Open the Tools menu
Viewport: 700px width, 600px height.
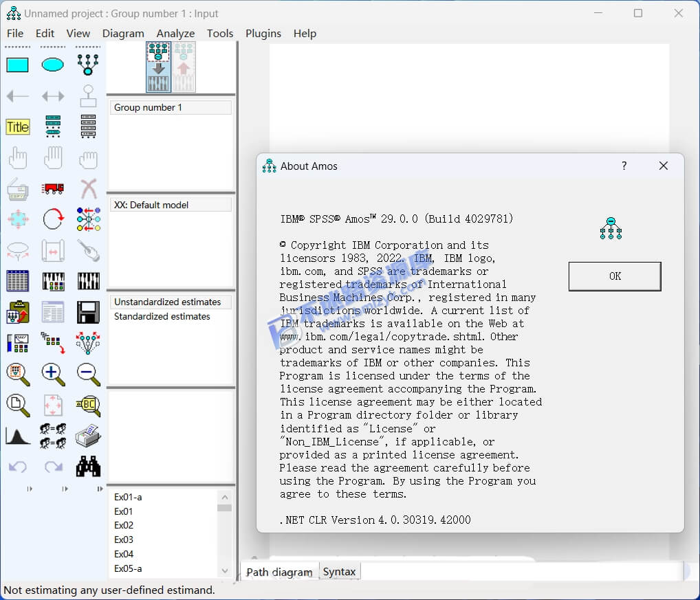[219, 34]
